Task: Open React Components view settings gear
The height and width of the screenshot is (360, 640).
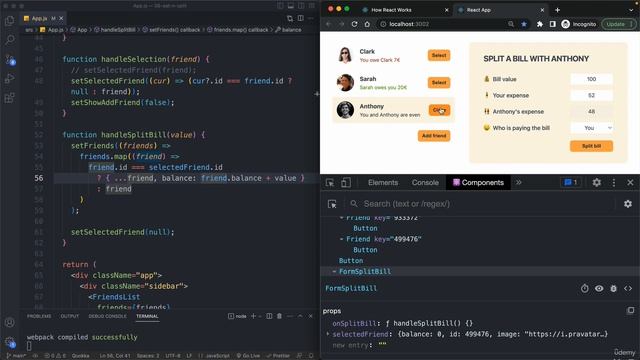Action: pyautogui.click(x=628, y=204)
